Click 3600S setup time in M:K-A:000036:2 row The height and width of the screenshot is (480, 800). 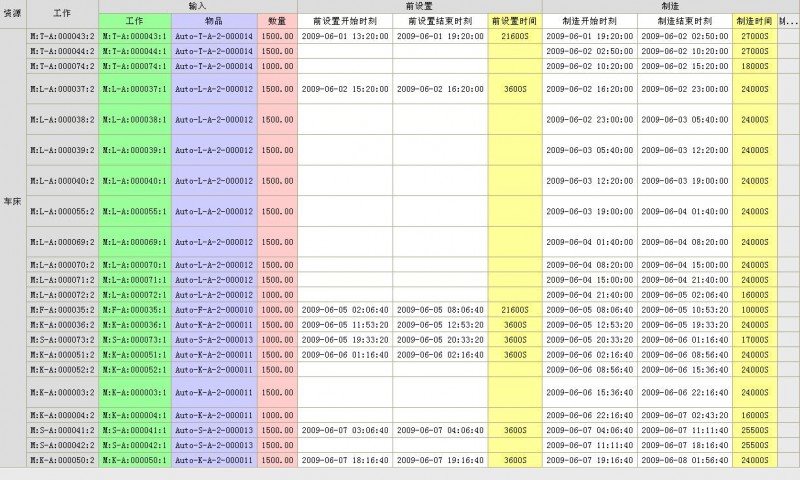(x=514, y=325)
